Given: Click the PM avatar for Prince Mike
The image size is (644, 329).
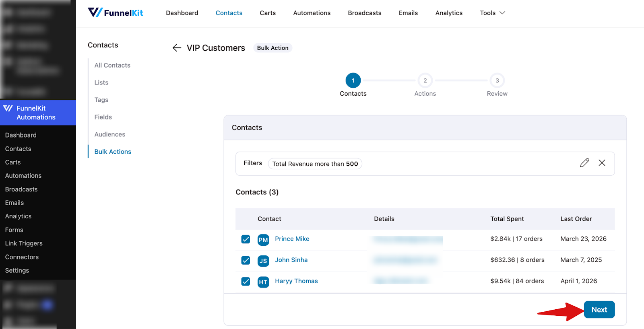Looking at the screenshot, I should 263,240.
